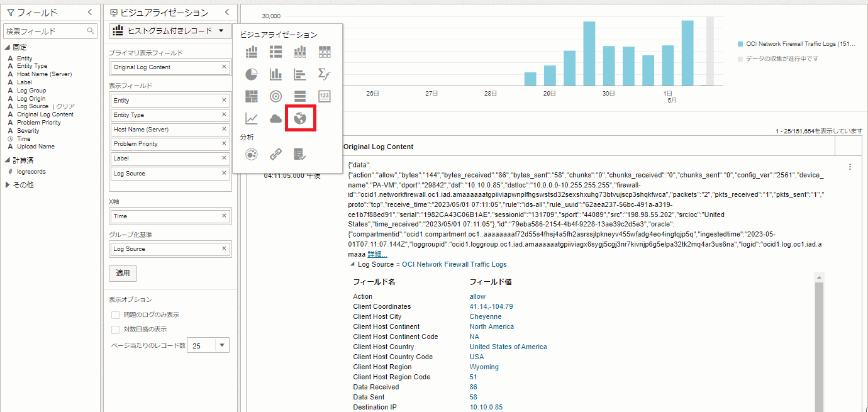This screenshot has width=868, height=412.
Task: Open the ヒストグラム付きレコード visualization dropdown
Action: tap(170, 31)
